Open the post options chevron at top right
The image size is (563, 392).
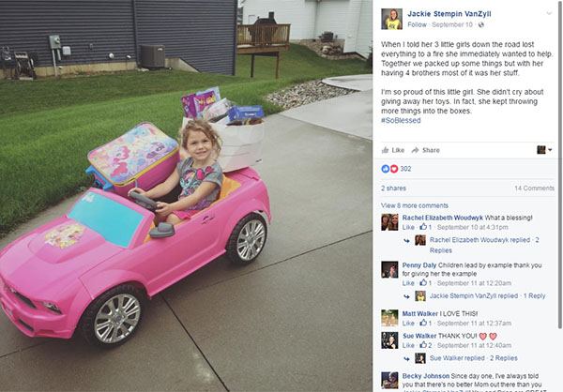[x=549, y=14]
